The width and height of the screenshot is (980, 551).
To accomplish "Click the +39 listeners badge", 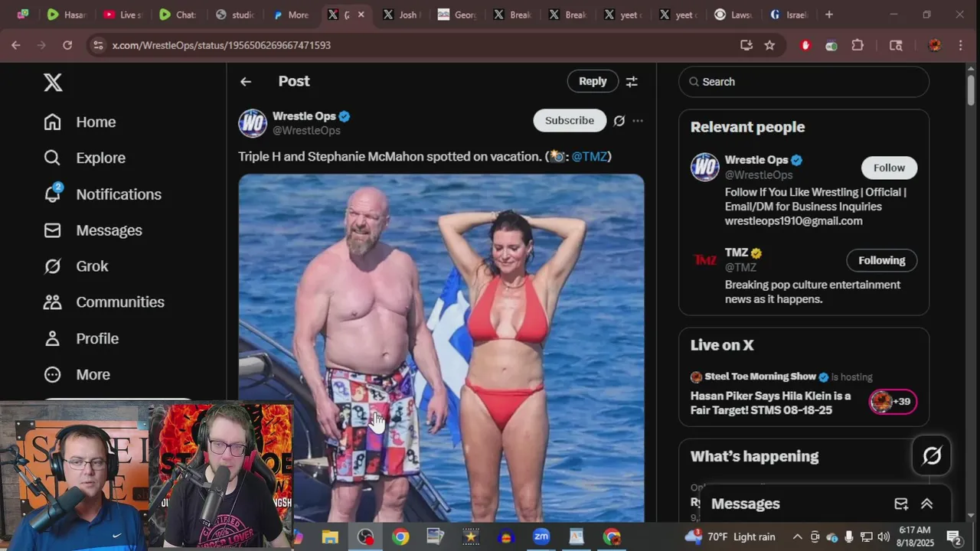I will (893, 402).
